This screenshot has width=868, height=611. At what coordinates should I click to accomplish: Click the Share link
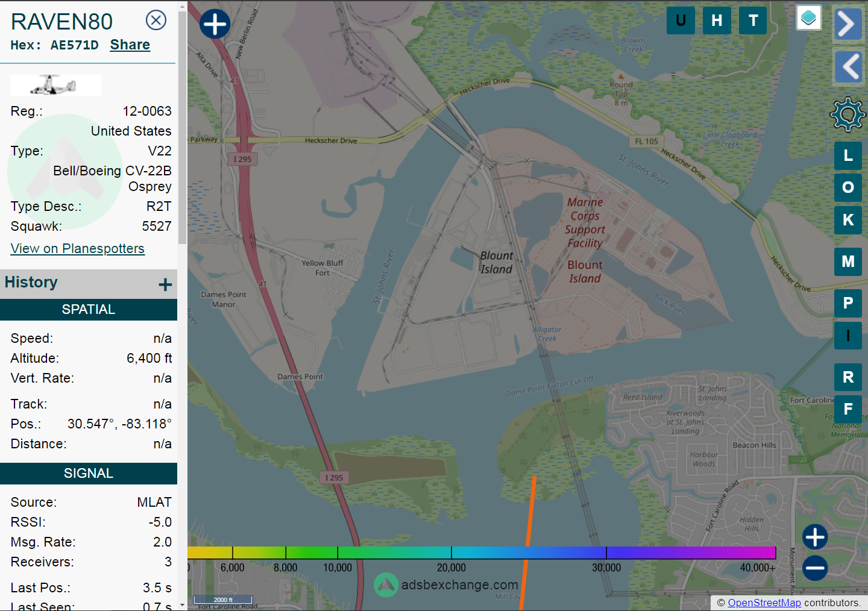(130, 45)
